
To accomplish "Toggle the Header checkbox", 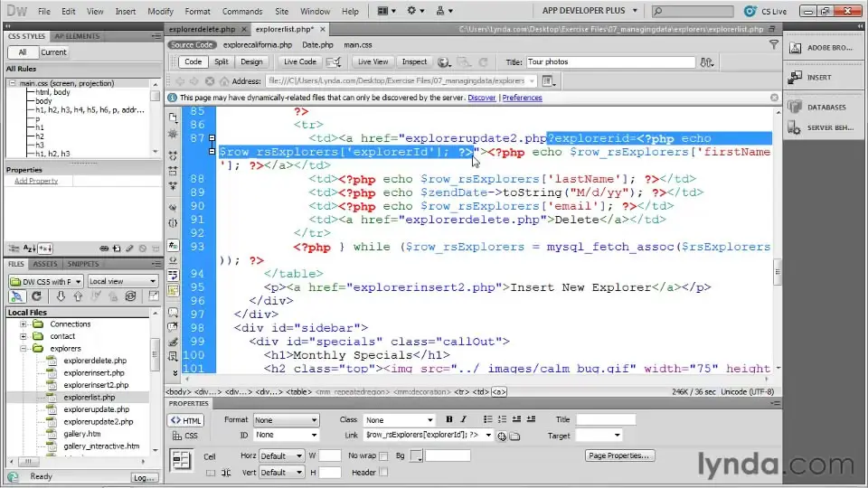I will 383,473.
